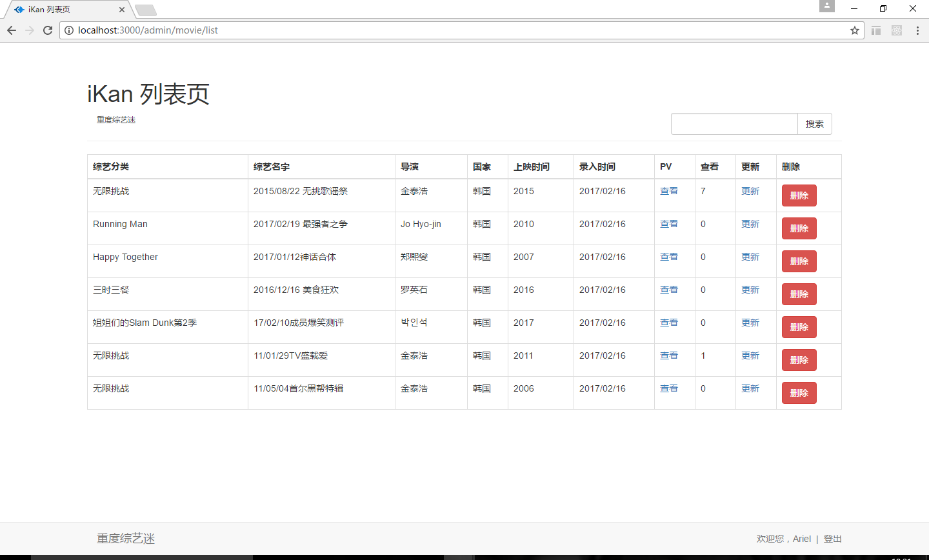Viewport: 929px width, 560px height.
Task: Open 查看 link for 11/01/29TV盛载爱
Action: click(669, 355)
